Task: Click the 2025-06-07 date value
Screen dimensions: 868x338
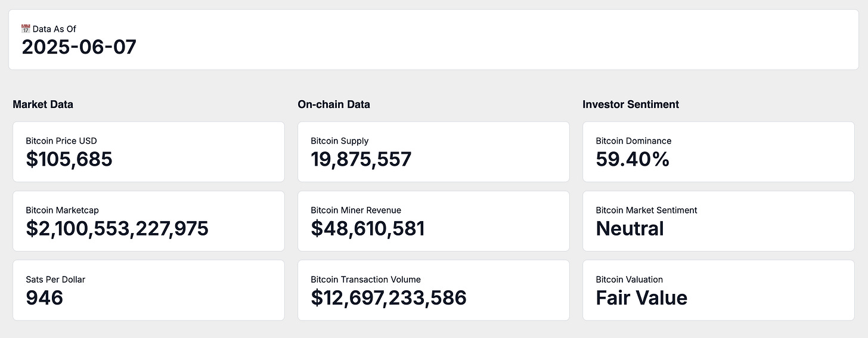Action: pyautogui.click(x=79, y=47)
